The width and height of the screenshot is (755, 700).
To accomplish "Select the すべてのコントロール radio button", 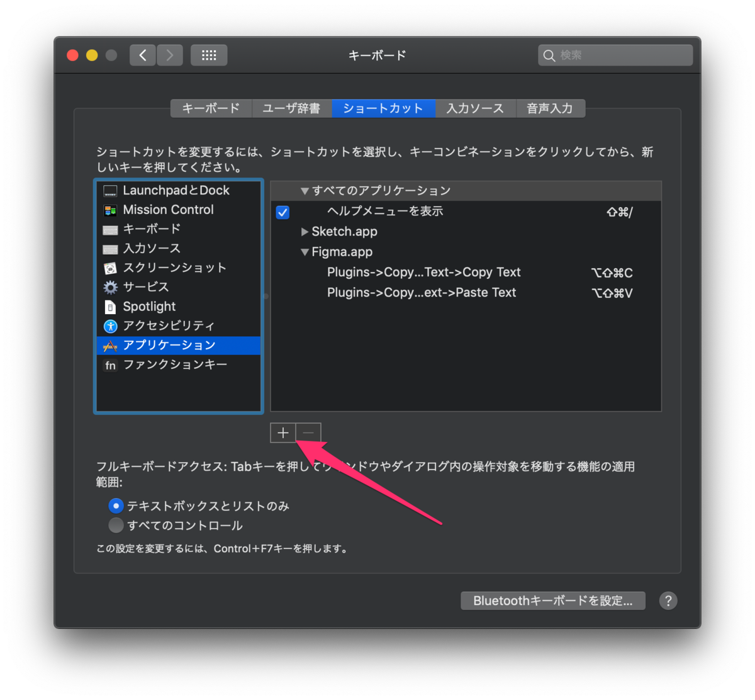I will (x=116, y=525).
